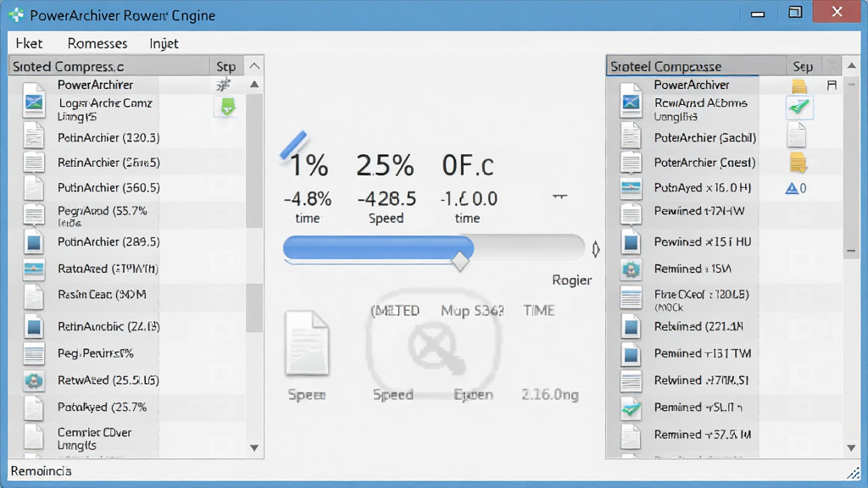Click the unfilled grey part of progress bar
Image resolution: width=868 pixels, height=488 pixels.
click(x=529, y=247)
